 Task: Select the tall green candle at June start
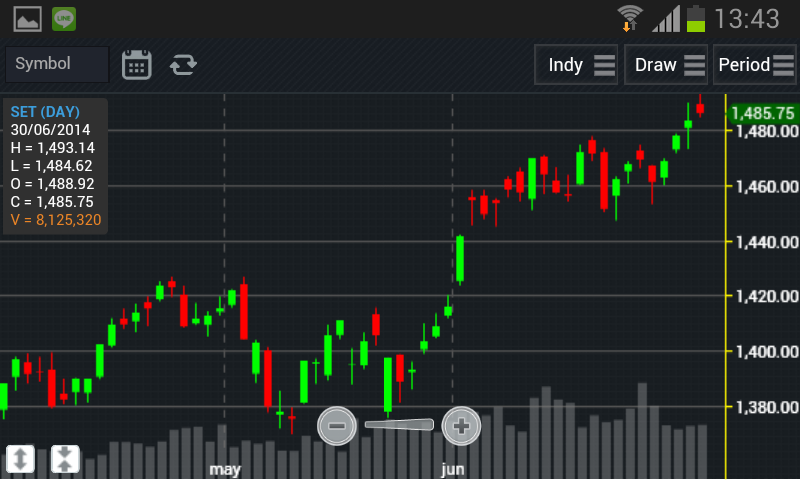tap(460, 259)
